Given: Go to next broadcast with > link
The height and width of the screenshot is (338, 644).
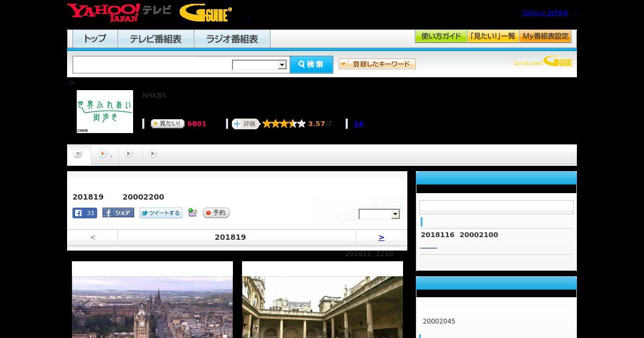Looking at the screenshot, I should pyautogui.click(x=381, y=237).
